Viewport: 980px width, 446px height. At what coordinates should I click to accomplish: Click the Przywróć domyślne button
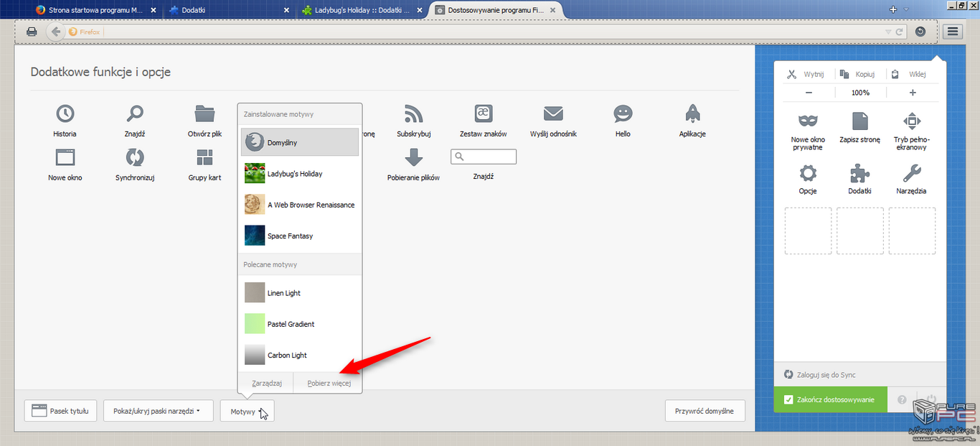pos(705,411)
